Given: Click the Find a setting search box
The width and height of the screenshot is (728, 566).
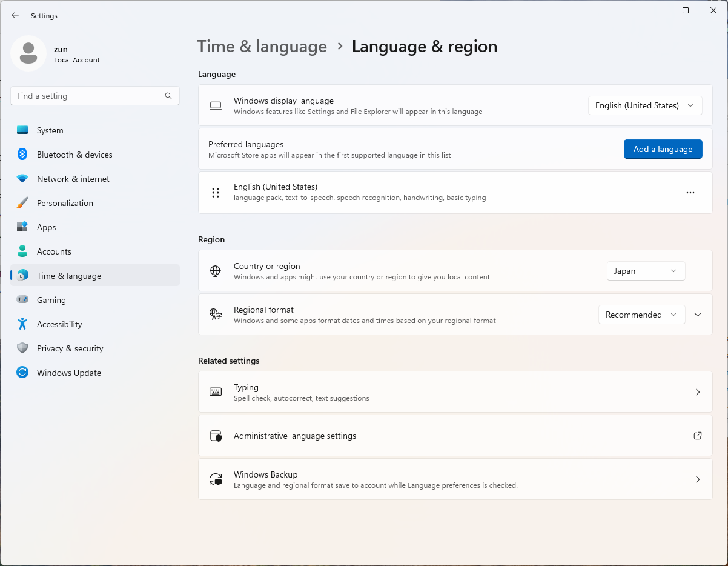Looking at the screenshot, I should pos(95,96).
